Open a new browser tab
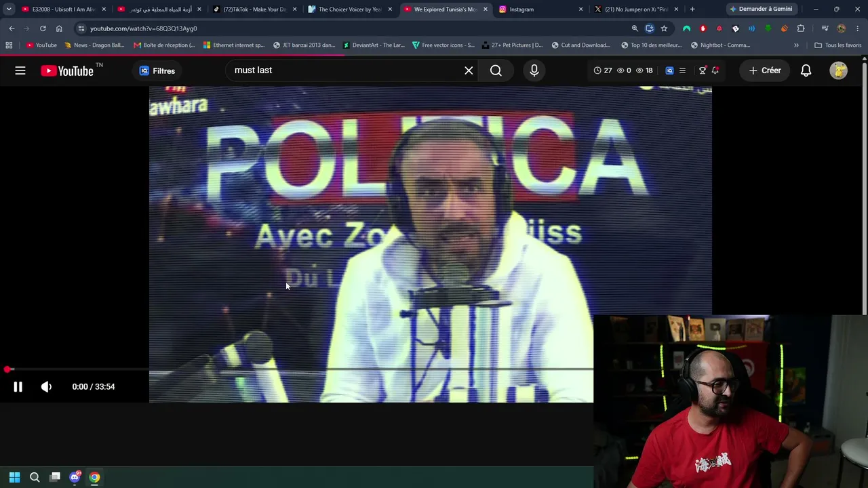 [x=692, y=9]
